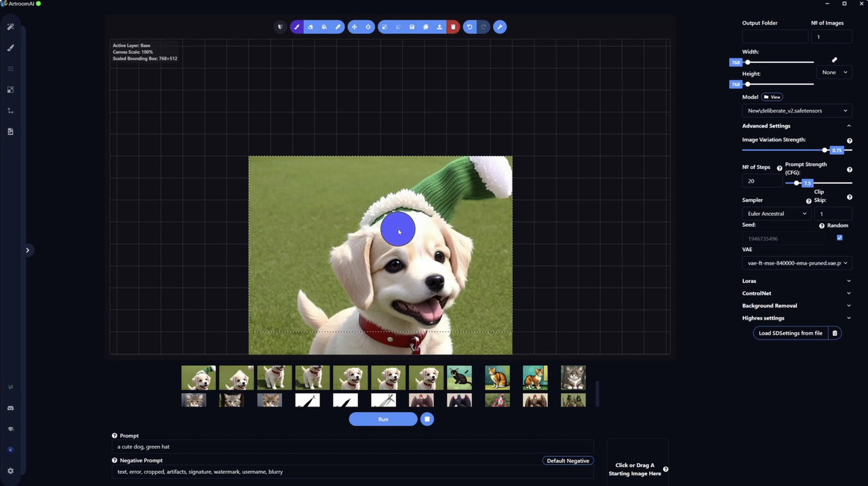Screen dimensions: 868x486
Task: Click the Run button to generate
Action: 382,419
